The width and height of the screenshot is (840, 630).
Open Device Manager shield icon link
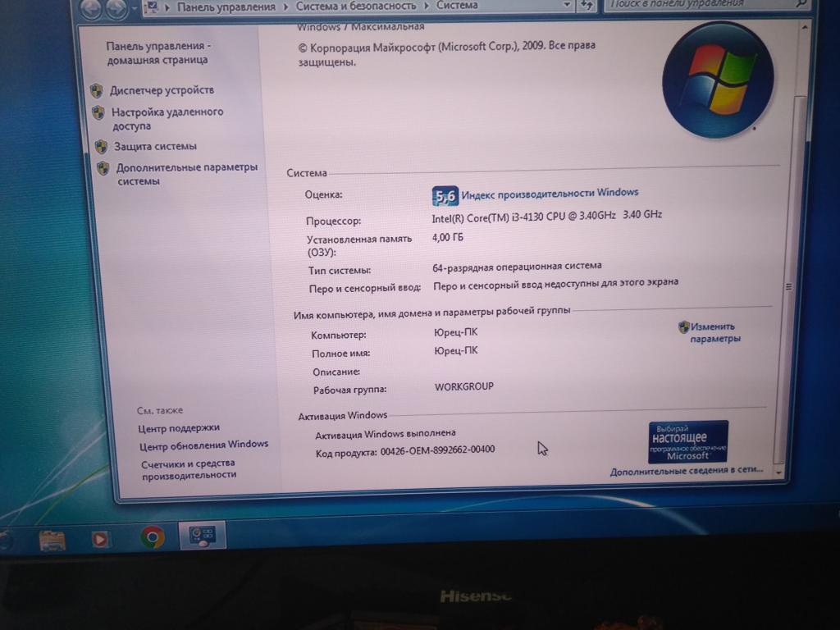pos(97,90)
